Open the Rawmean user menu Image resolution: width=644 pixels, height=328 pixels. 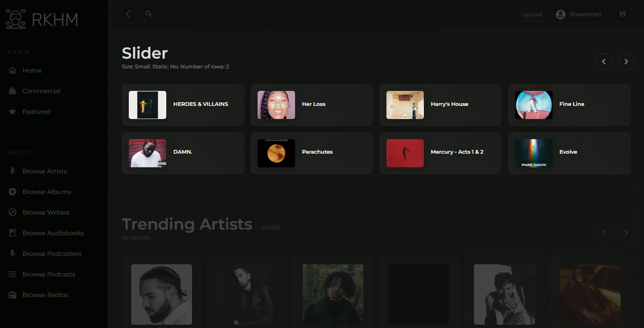point(581,15)
